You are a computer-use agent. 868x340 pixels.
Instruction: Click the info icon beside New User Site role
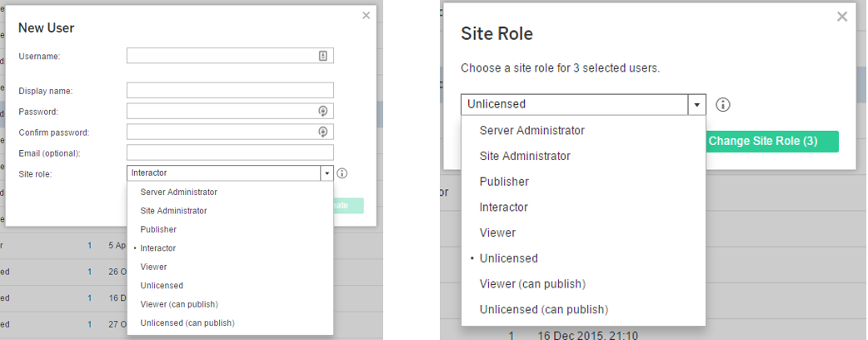click(342, 173)
